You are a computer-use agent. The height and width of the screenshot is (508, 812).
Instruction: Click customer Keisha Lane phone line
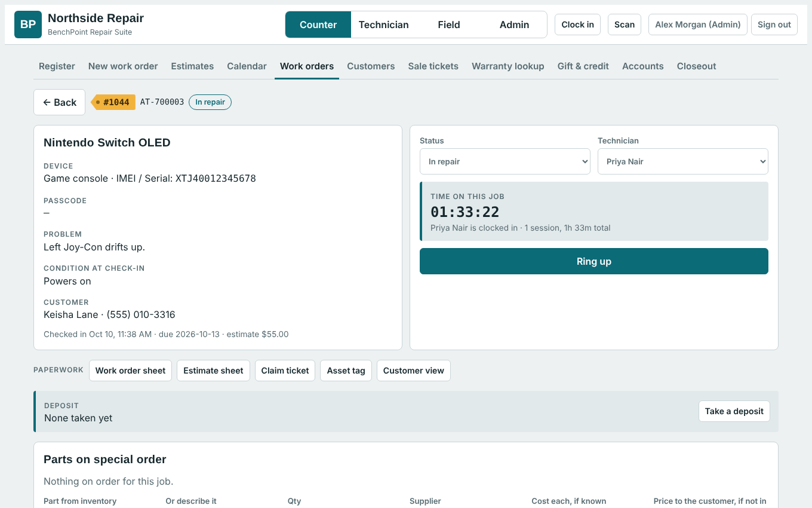pyautogui.click(x=109, y=314)
